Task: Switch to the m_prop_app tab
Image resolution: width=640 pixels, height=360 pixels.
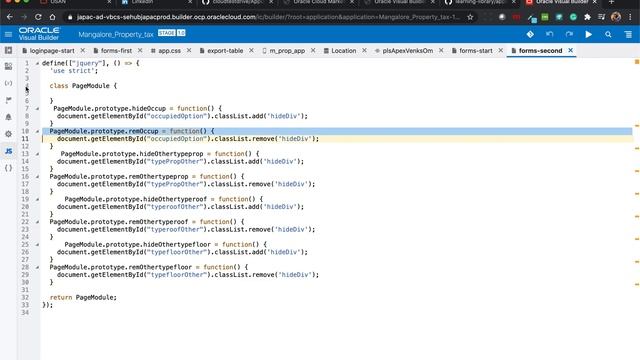Action: (287, 51)
